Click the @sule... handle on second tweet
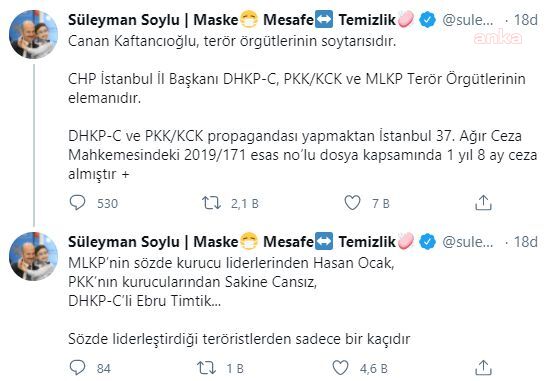Image resolution: width=551 pixels, height=381 pixels. click(x=467, y=242)
